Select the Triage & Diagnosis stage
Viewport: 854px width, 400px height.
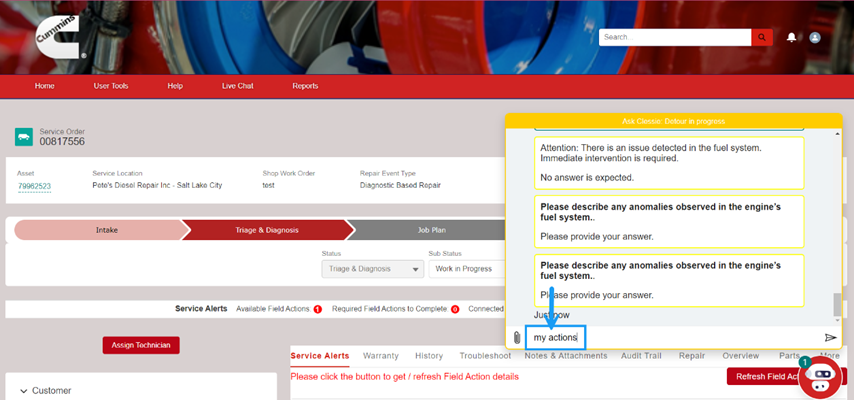click(x=267, y=230)
